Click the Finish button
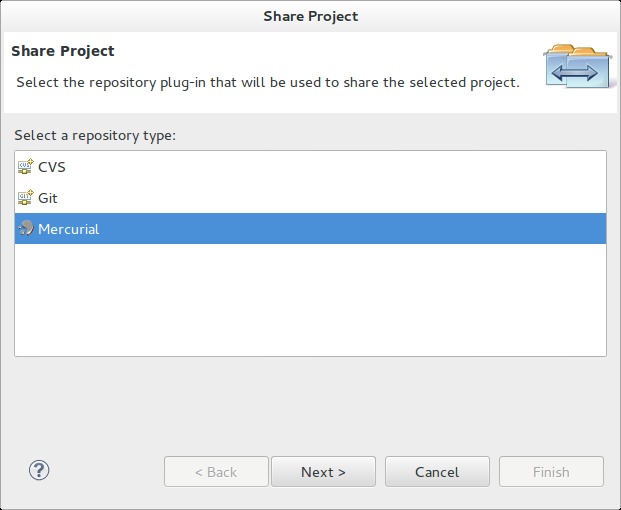Screen dimensions: 621x510 pyautogui.click(x=551, y=472)
